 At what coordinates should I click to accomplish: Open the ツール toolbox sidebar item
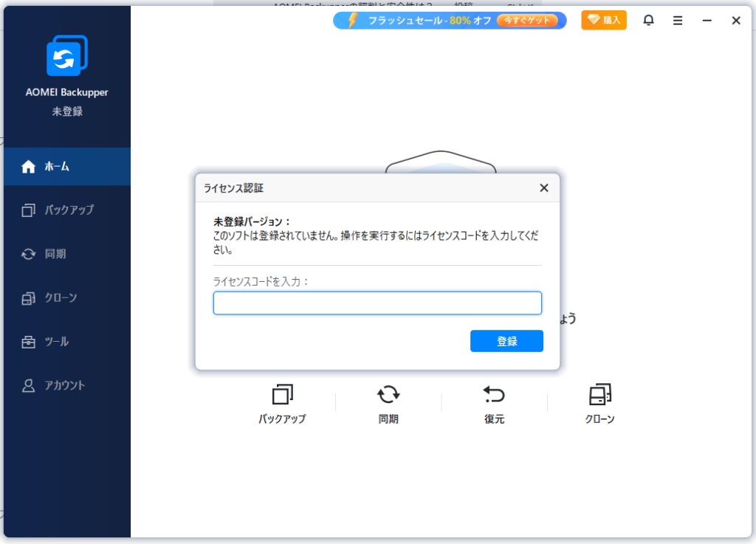point(67,342)
